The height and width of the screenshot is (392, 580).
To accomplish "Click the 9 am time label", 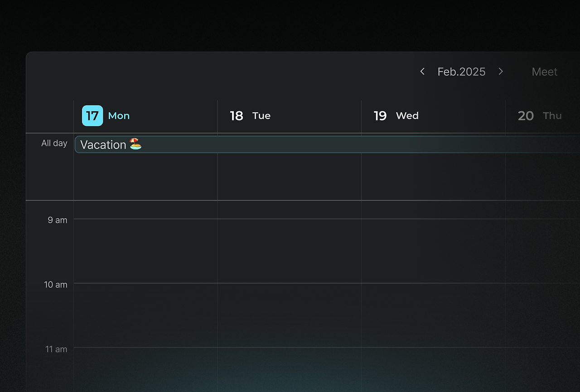I will tap(58, 220).
